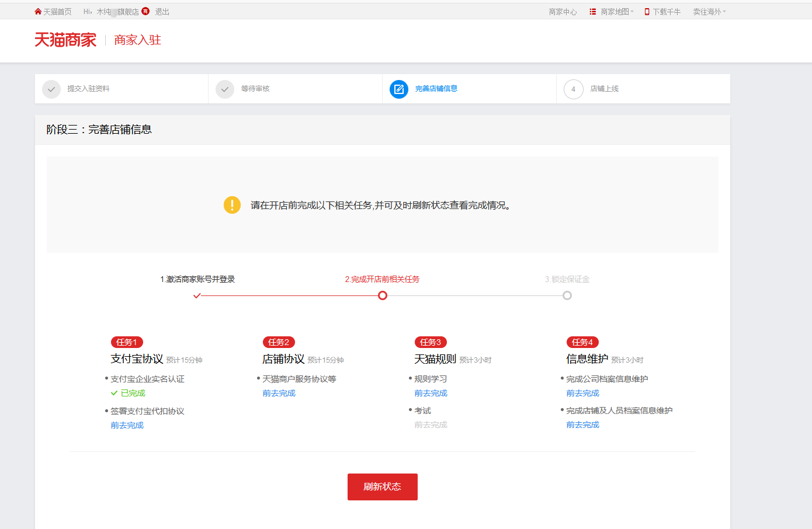Select the 等待审核 step tab
812x529 pixels.
295,89
